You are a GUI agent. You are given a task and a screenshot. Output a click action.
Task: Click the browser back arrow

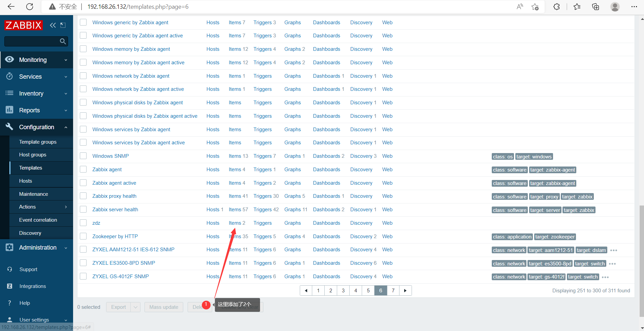pyautogui.click(x=11, y=7)
